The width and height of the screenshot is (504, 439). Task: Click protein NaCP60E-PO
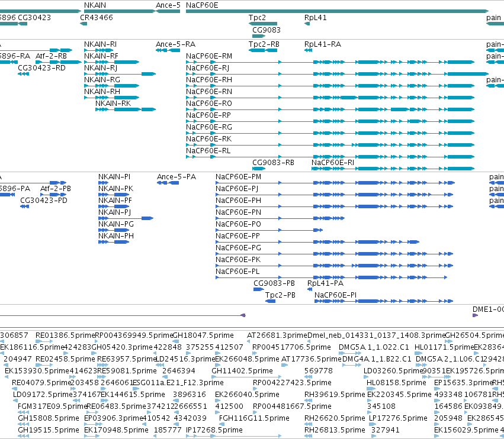tap(238, 224)
